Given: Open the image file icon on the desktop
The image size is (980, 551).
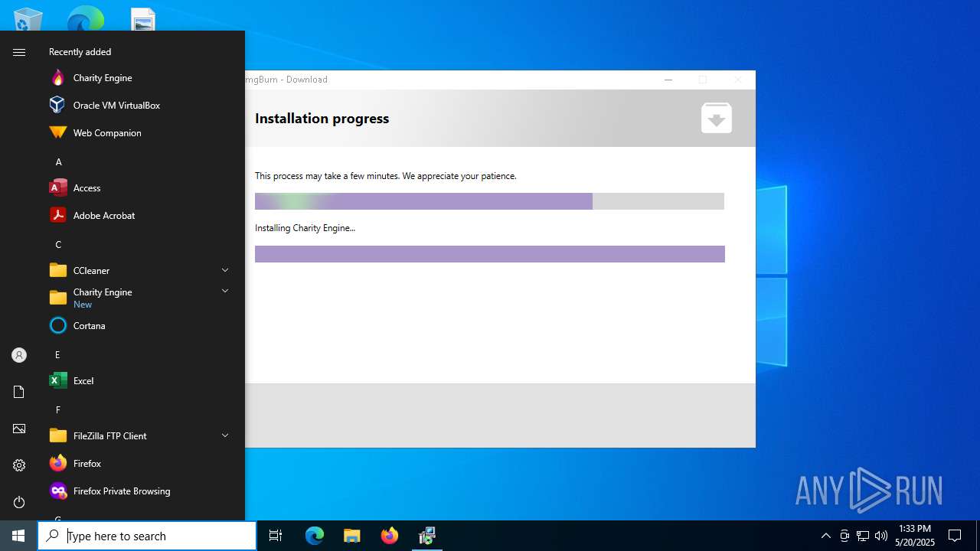Looking at the screenshot, I should pyautogui.click(x=143, y=20).
